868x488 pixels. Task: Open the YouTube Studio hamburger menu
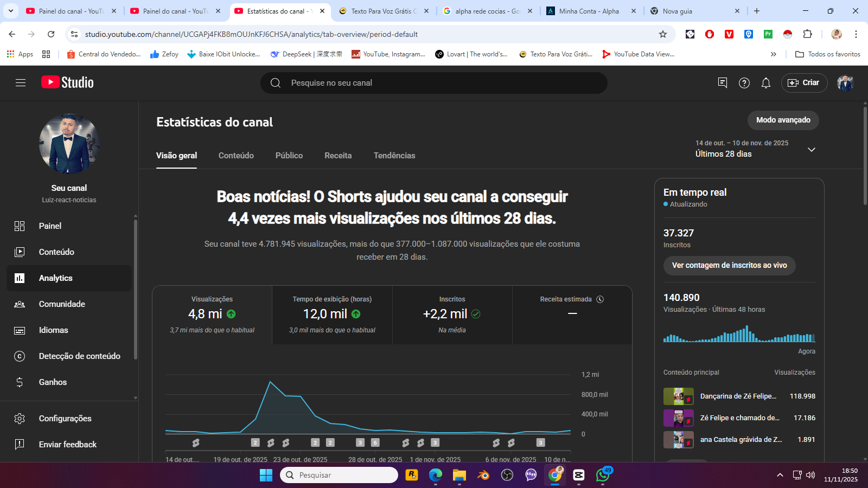[21, 82]
